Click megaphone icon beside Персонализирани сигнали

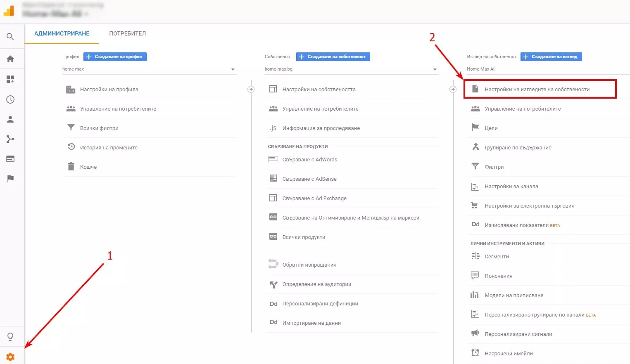pyautogui.click(x=475, y=333)
